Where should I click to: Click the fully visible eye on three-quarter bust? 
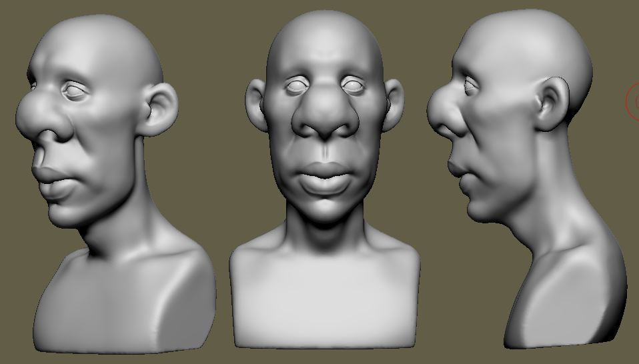pyautogui.click(x=75, y=91)
